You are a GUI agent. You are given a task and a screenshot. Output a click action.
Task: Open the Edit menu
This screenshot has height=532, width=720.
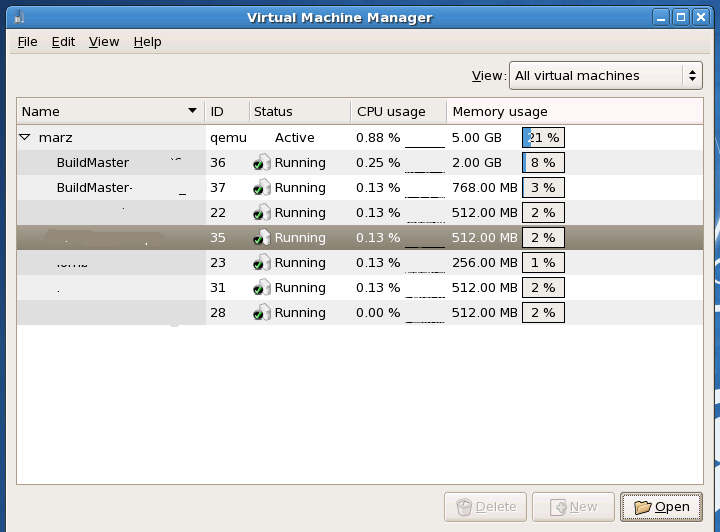pos(63,42)
